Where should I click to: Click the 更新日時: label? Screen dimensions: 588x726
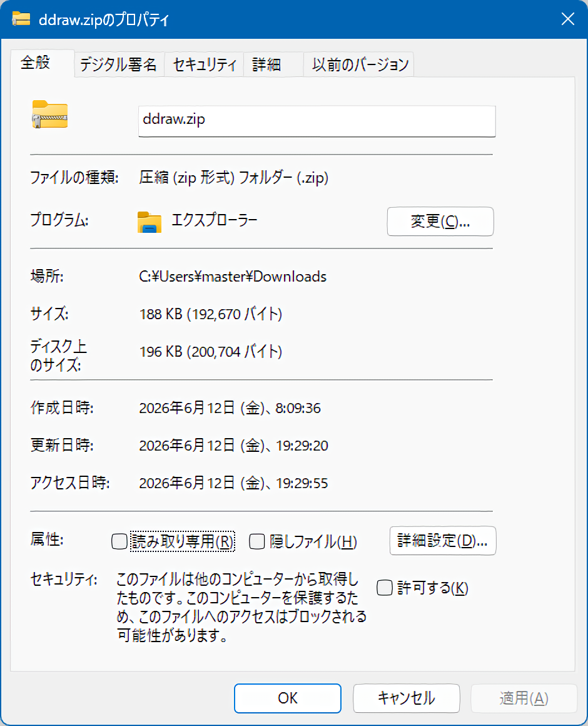(x=61, y=446)
